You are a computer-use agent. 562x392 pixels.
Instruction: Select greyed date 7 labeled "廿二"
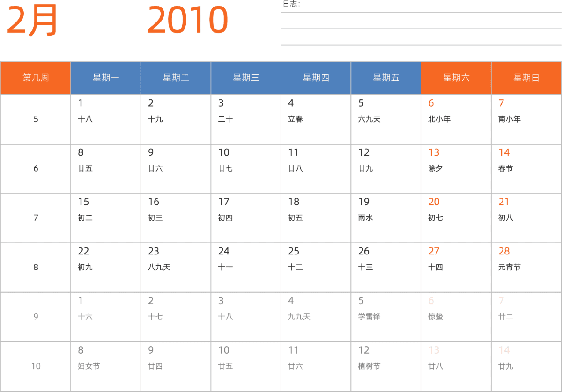click(x=526, y=317)
